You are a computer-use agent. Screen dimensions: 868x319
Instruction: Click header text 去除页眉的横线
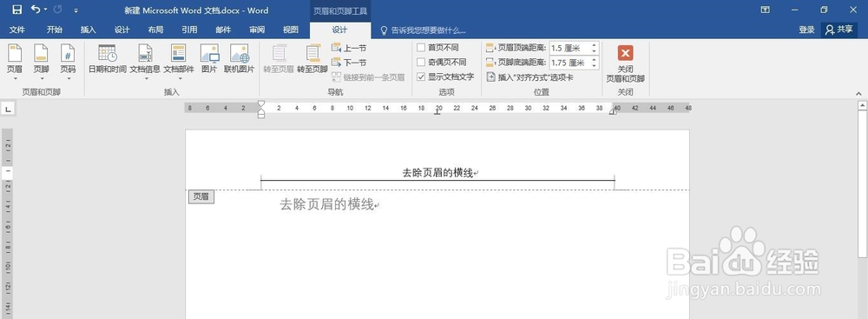click(x=437, y=173)
